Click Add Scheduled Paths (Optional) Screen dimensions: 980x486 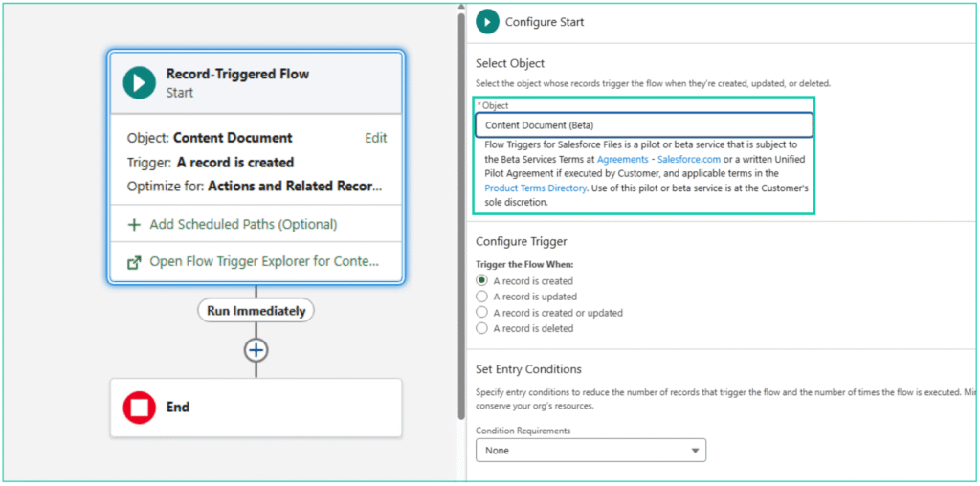243,225
